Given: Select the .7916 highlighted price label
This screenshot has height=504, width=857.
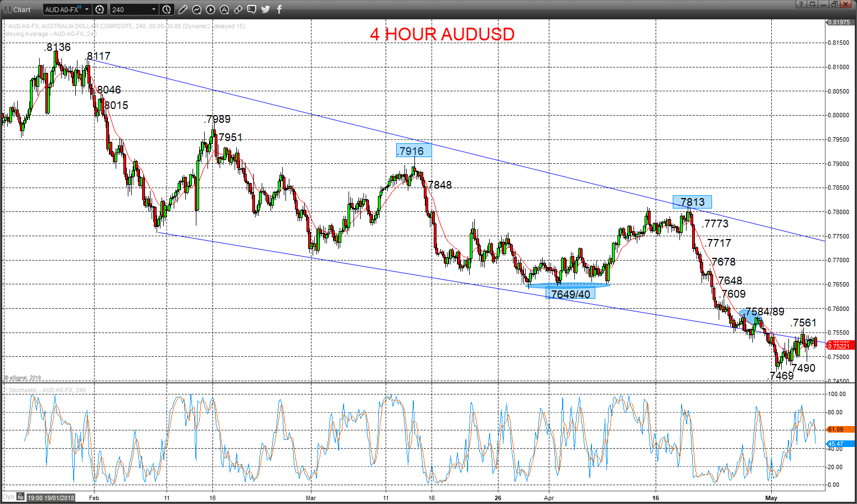Looking at the screenshot, I should [x=413, y=150].
